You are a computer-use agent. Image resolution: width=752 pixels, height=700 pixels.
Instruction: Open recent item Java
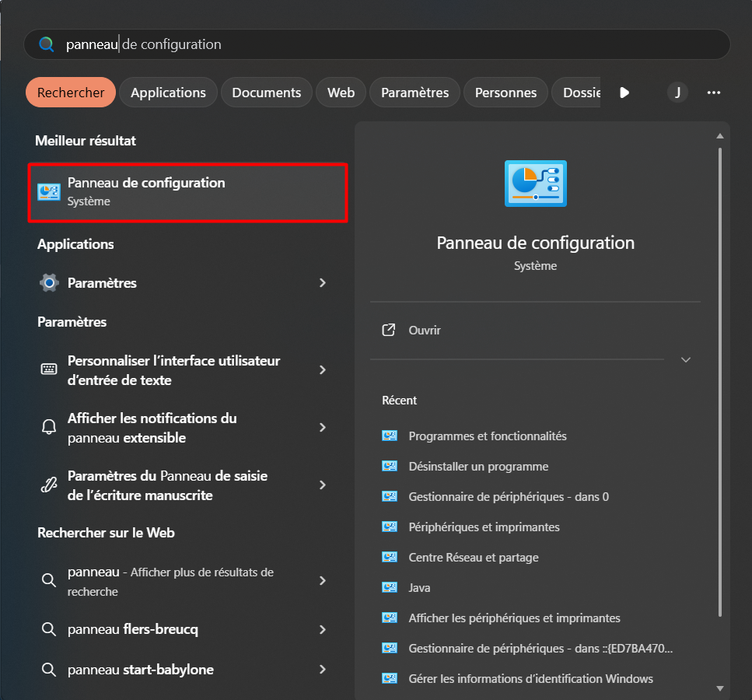(419, 588)
